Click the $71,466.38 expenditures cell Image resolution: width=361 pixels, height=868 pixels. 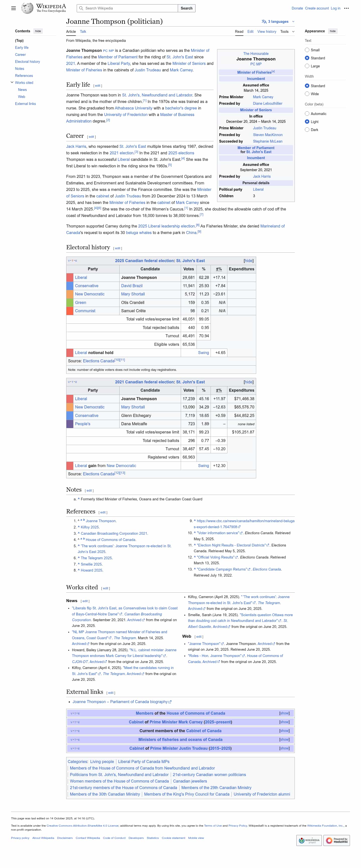pyautogui.click(x=241, y=399)
